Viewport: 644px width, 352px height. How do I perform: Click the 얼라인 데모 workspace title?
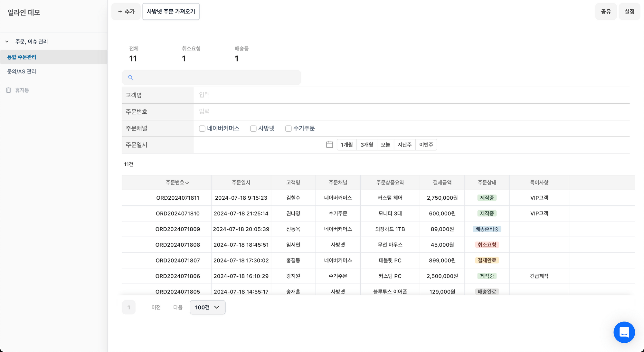tap(24, 13)
